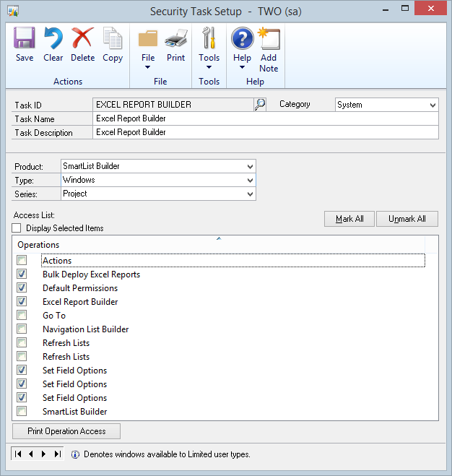The image size is (452, 476).
Task: Open the Tools wrench icon menu
Action: 209,38
